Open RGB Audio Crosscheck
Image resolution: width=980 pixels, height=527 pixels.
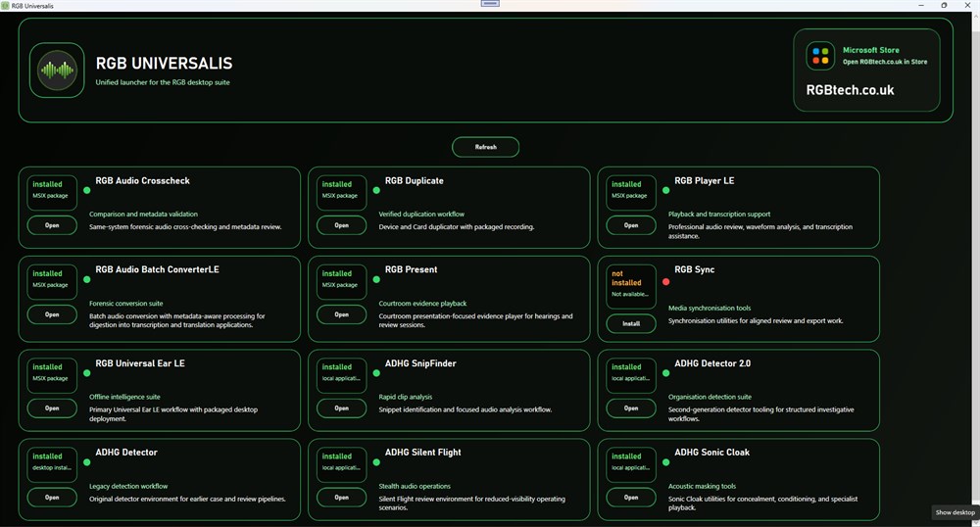coord(52,225)
